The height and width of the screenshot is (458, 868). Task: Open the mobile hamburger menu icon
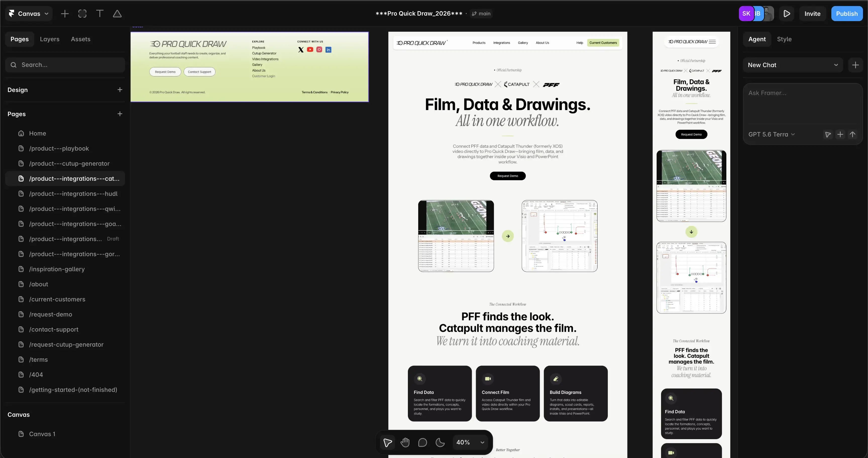click(712, 42)
